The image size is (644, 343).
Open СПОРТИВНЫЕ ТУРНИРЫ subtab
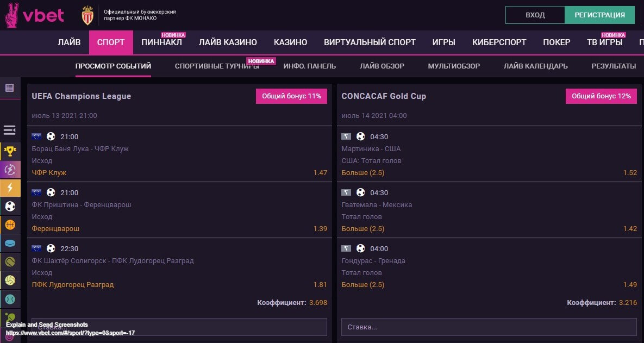217,66
